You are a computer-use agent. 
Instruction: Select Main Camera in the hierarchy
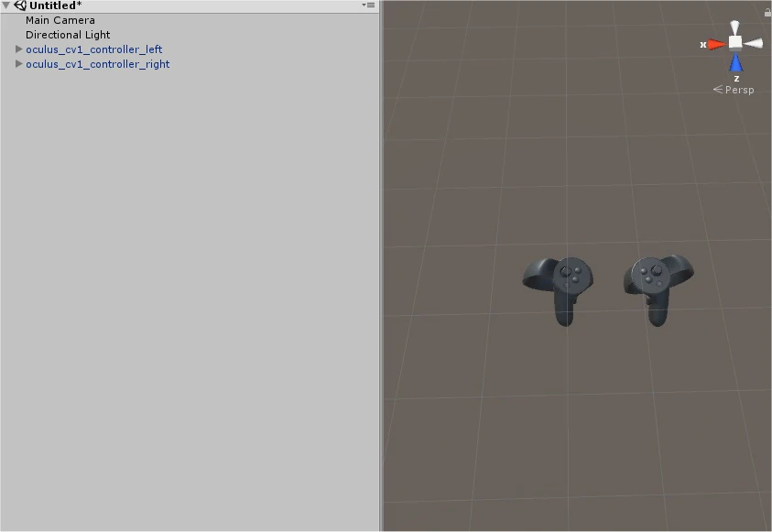60,20
